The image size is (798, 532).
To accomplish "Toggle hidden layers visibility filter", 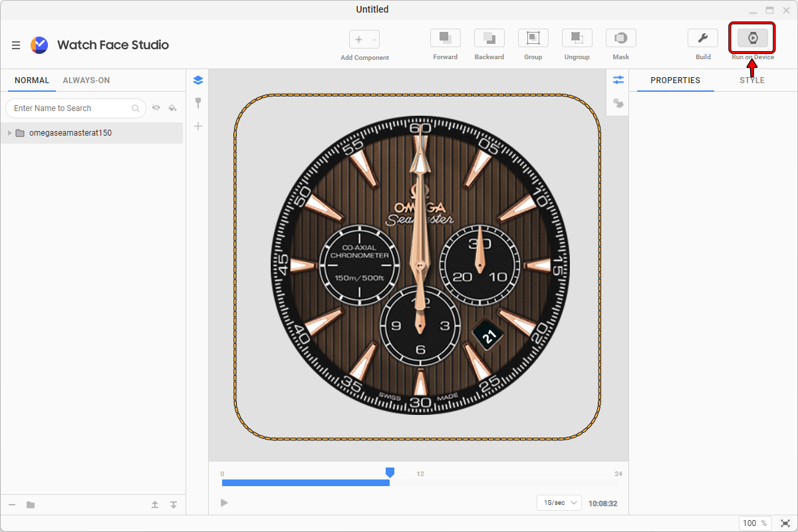I will pyautogui.click(x=156, y=108).
